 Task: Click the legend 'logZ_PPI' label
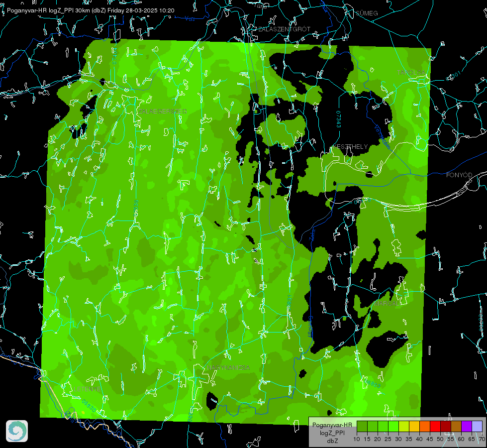tap(332, 433)
